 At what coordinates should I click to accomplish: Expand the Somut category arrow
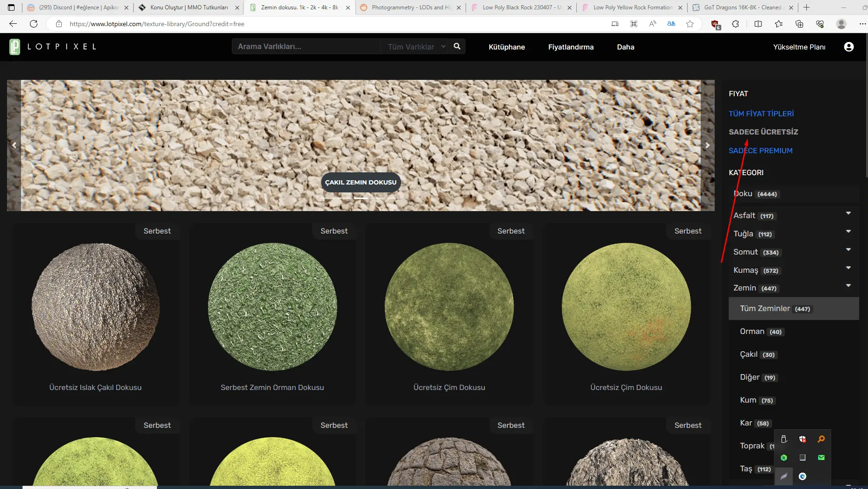(x=848, y=250)
